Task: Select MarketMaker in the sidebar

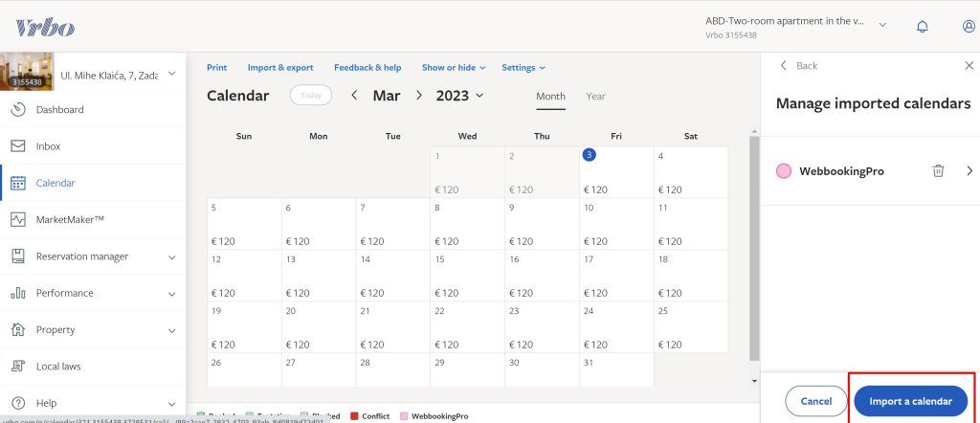Action: pos(69,220)
